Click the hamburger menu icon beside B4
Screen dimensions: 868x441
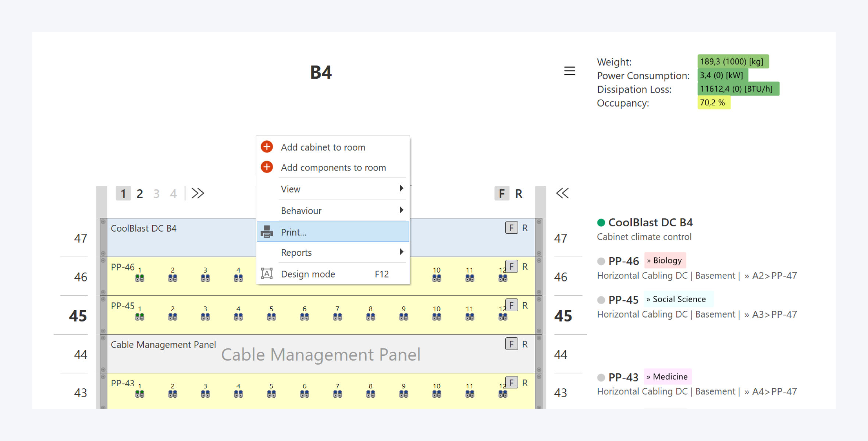coord(569,71)
